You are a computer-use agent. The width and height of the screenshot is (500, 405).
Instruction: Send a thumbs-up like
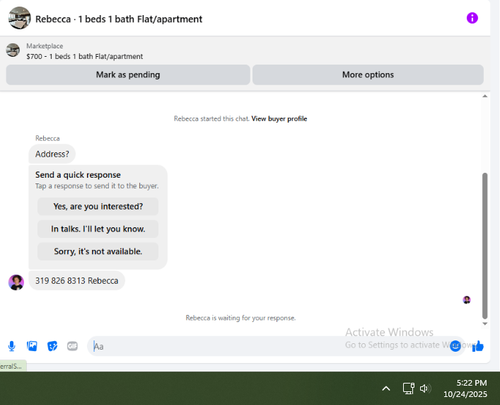[x=478, y=346]
